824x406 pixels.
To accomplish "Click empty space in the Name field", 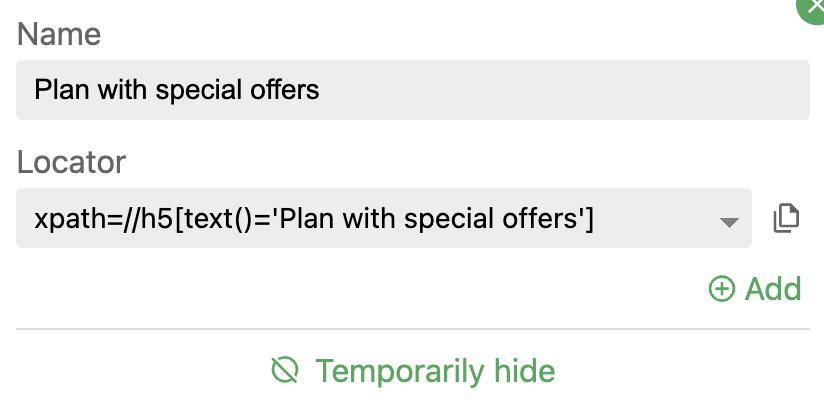I will pyautogui.click(x=562, y=90).
